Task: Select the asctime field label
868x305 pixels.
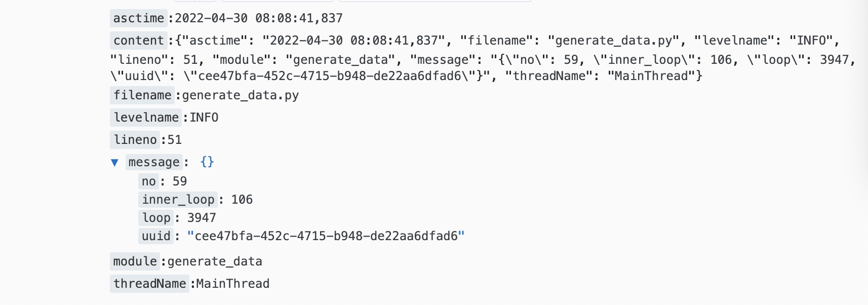Action: coord(139,18)
